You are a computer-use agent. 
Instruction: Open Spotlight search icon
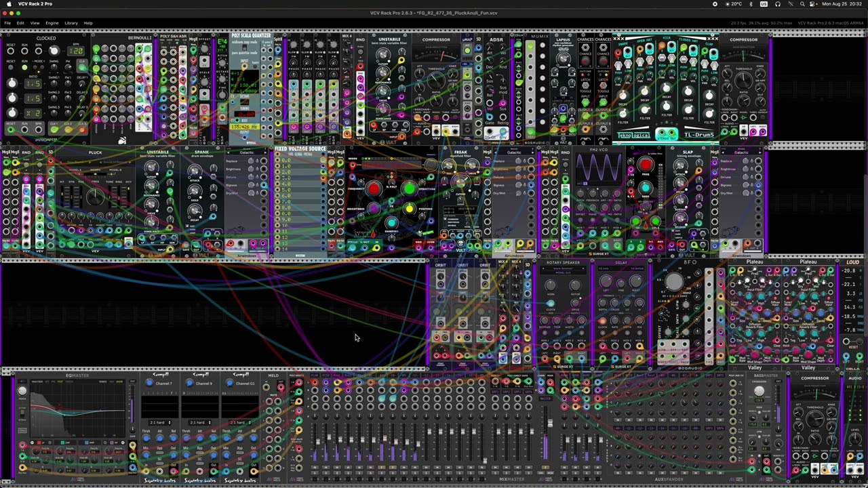(803, 4)
